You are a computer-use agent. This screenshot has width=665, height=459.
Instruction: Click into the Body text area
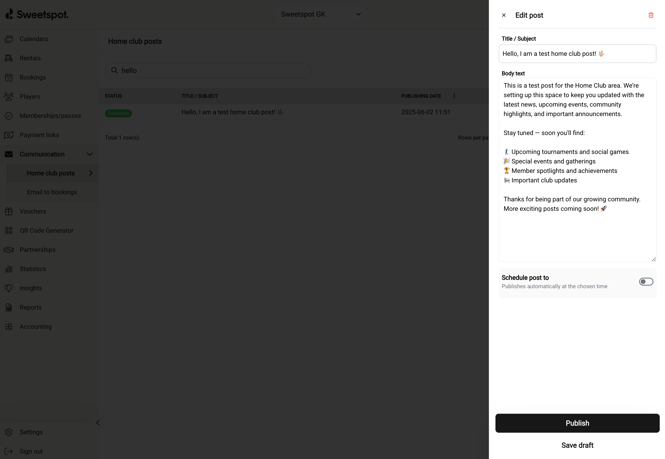[x=577, y=169]
